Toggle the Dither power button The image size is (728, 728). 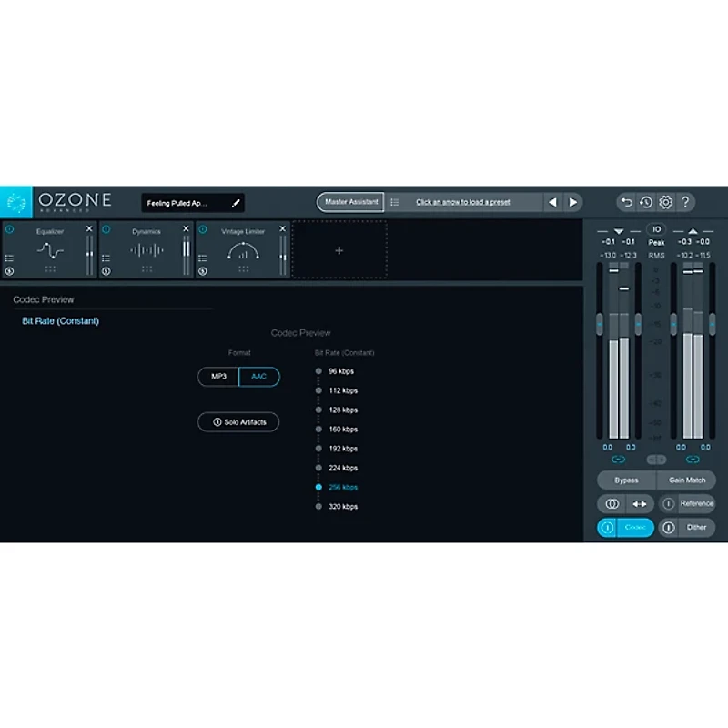tap(668, 527)
